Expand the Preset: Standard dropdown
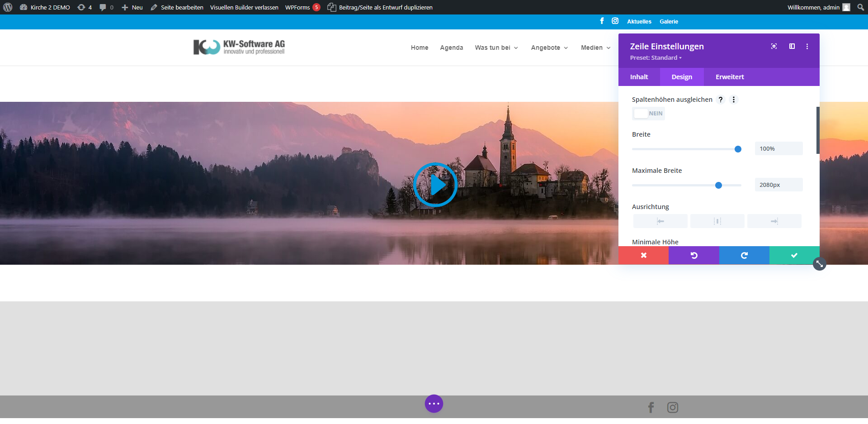Viewport: 868px width, 424px height. point(656,58)
